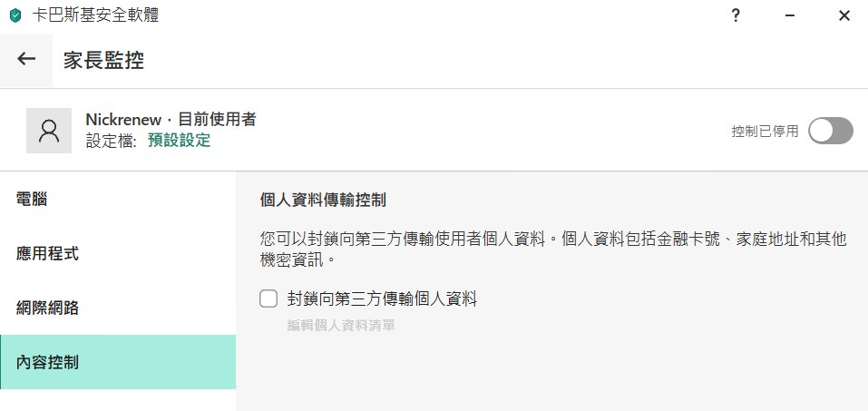Minimize the Kaspersky window
The width and height of the screenshot is (868, 411).
point(790,15)
